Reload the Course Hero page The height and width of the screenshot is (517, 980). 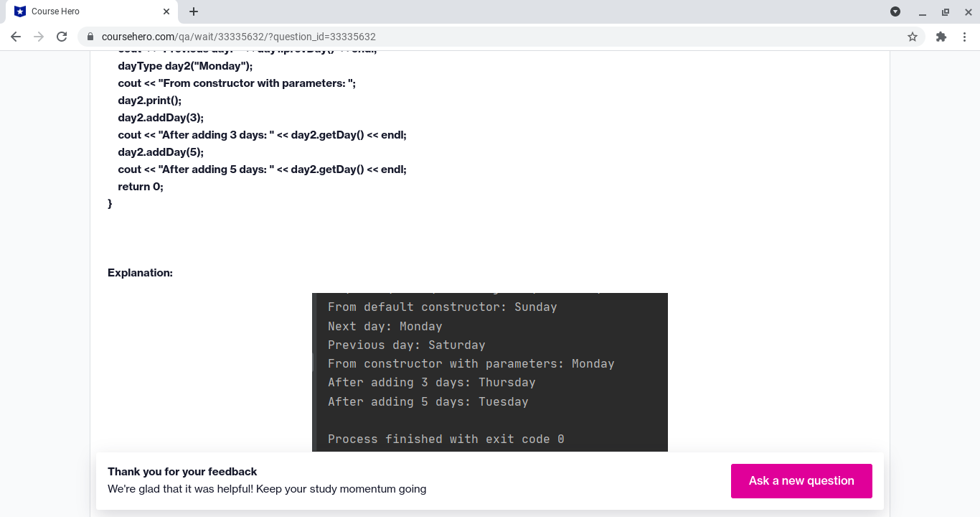62,37
